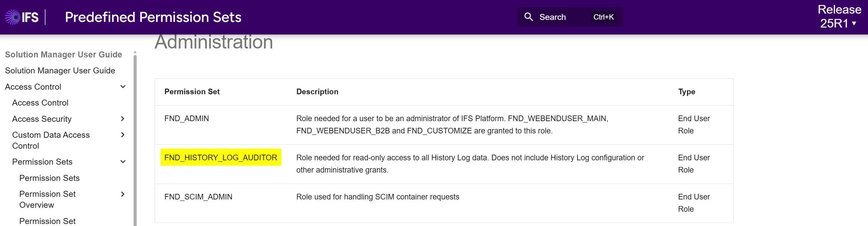Open the Release 25R1 version dropdown
Viewport: 868px width, 226px height.
839,17
